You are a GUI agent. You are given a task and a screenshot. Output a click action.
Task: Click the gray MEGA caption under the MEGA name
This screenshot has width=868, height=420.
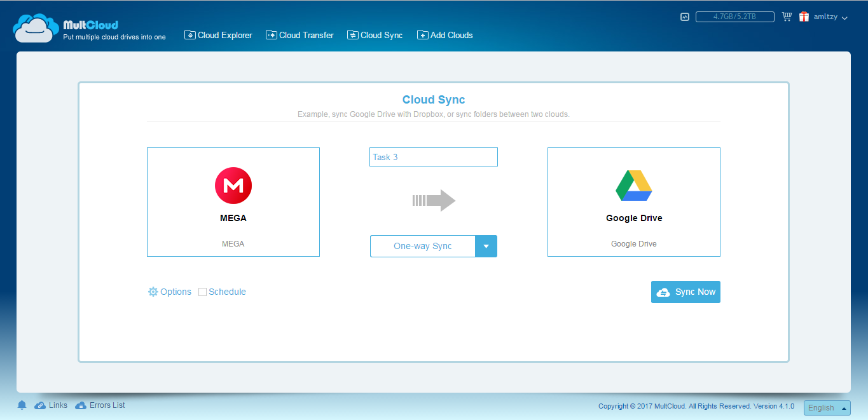(233, 244)
